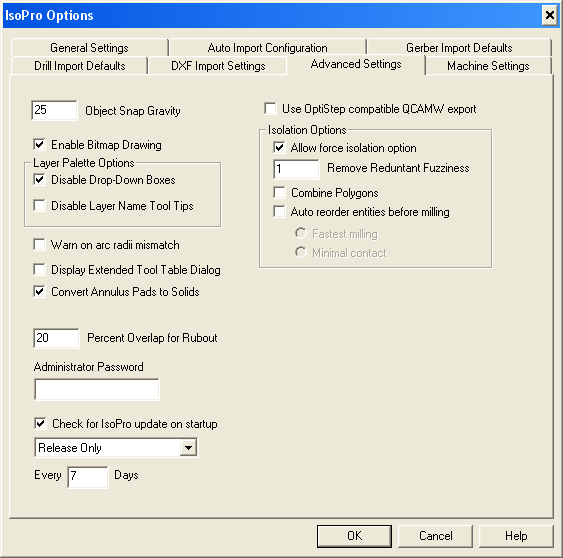Select the Drill Import Defaults tab

click(80, 66)
